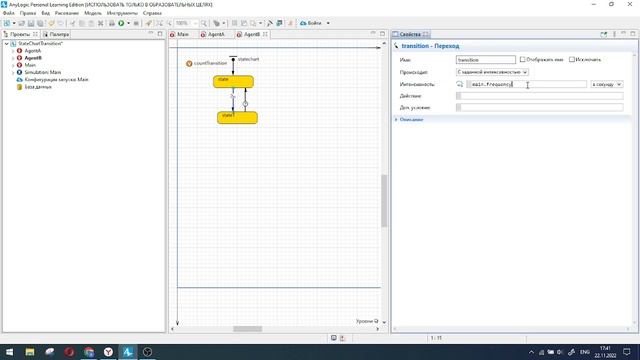The height and width of the screenshot is (360, 640).
Task: Click the editor vertical scrollbar thumb
Action: [x=384, y=201]
